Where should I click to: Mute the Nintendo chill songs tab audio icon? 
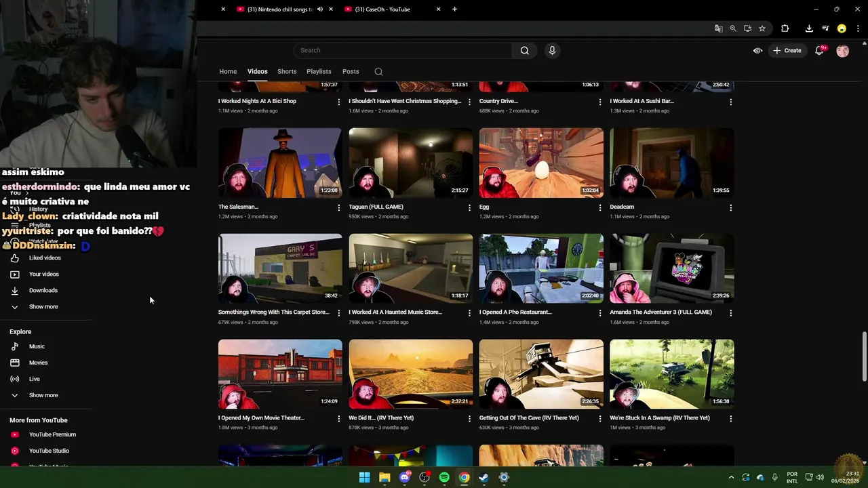coord(319,9)
